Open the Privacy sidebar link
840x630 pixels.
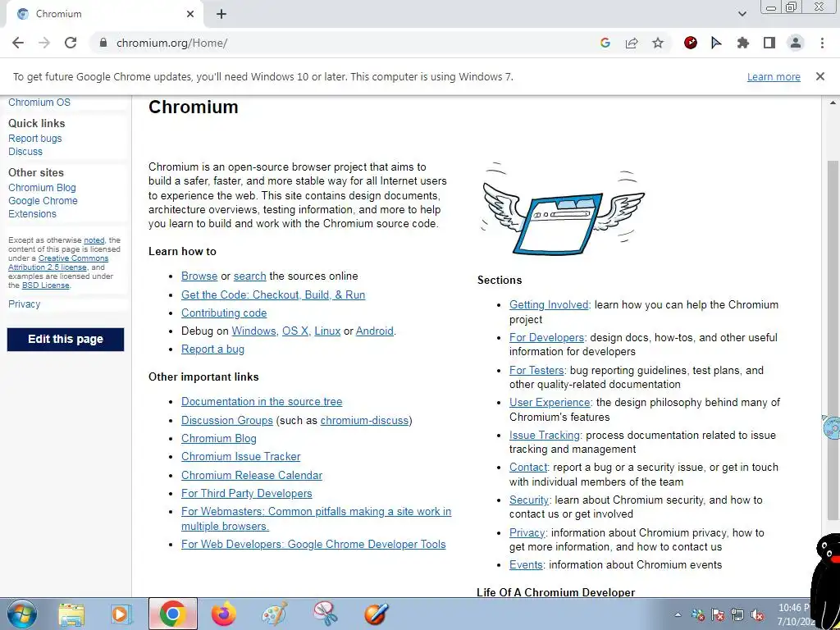[x=24, y=304]
